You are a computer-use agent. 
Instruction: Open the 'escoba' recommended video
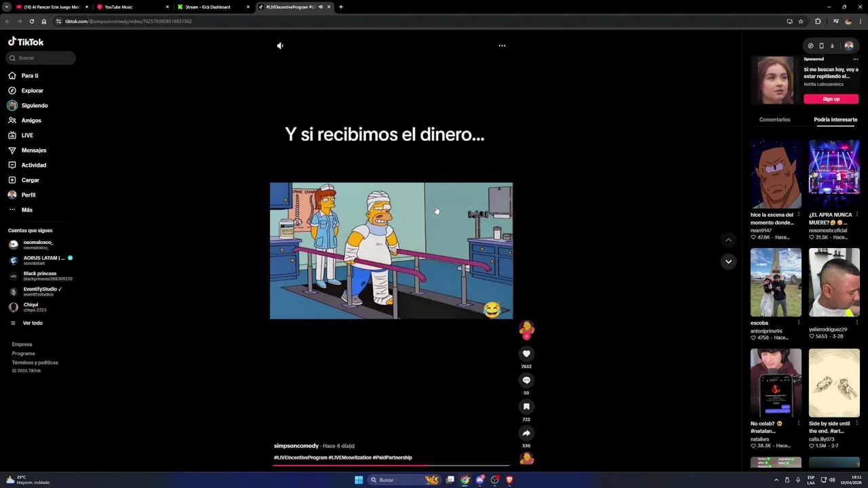(x=776, y=282)
